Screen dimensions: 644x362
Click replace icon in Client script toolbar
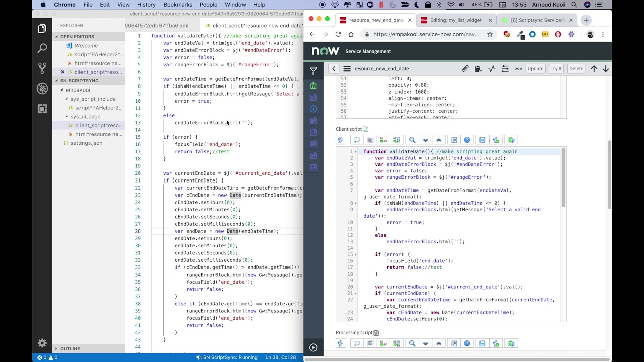tap(383, 140)
